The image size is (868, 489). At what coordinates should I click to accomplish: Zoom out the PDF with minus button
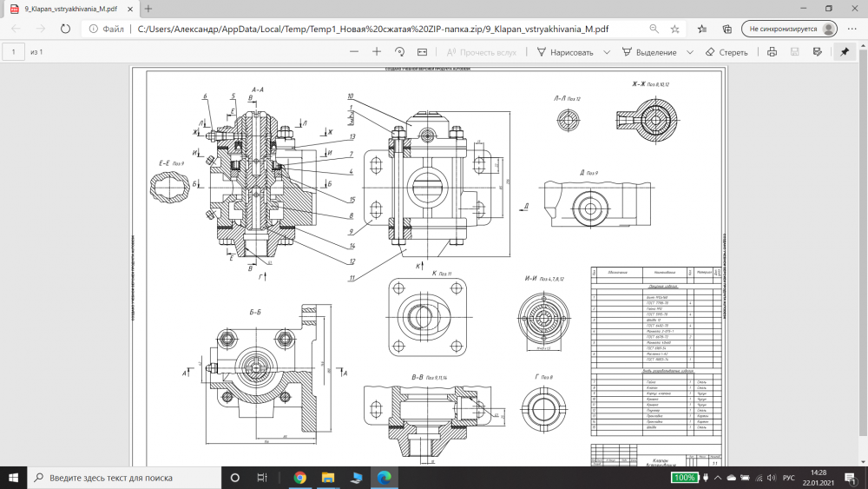pos(353,52)
